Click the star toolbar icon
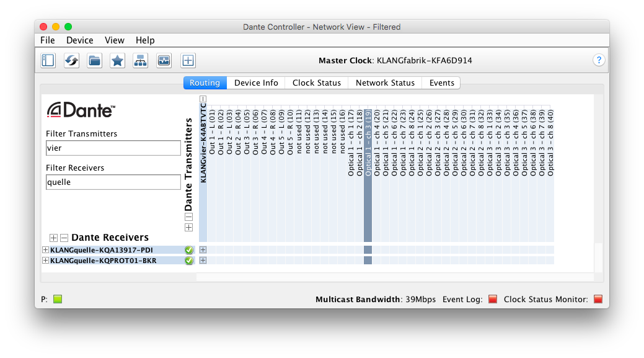This screenshot has height=358, width=644. tap(118, 60)
